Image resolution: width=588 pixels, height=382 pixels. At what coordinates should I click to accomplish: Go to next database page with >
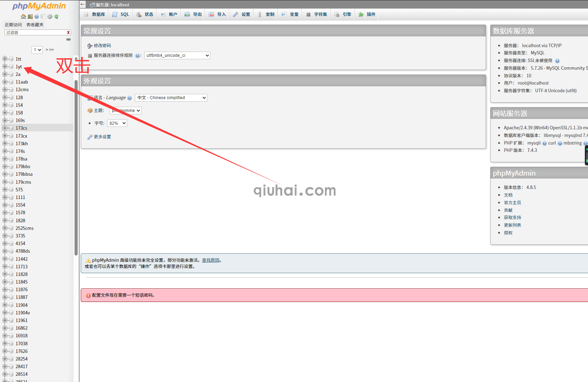click(x=47, y=50)
